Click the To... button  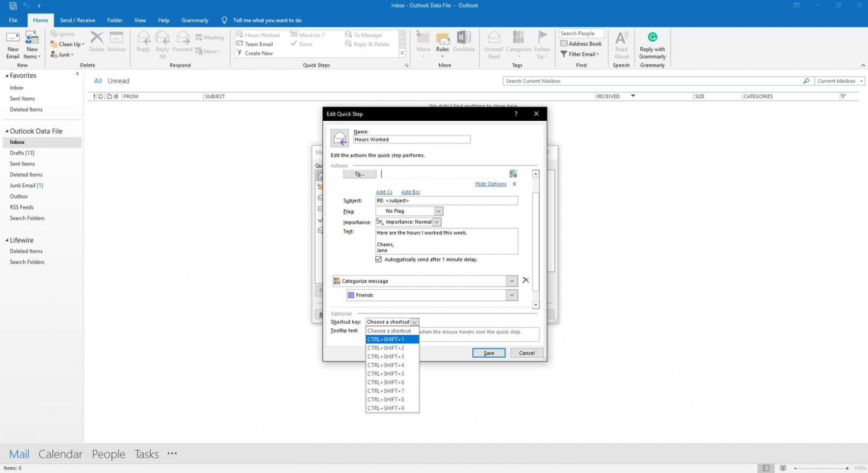(x=360, y=174)
